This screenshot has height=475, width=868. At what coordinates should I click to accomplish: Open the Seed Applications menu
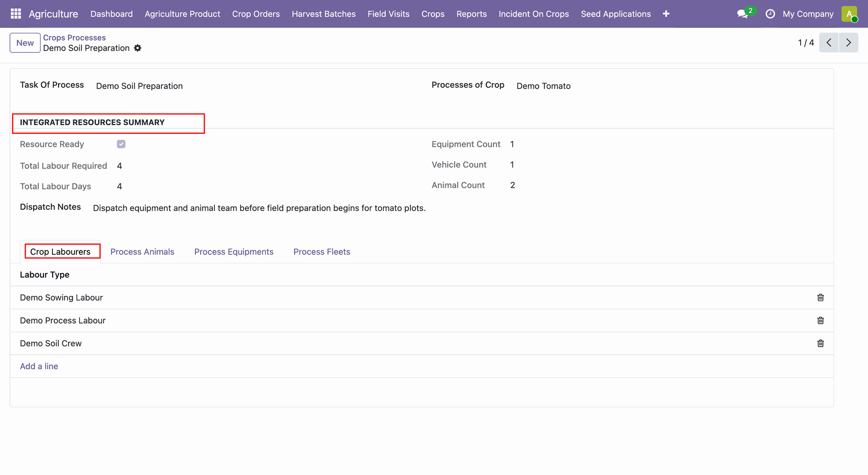tap(616, 14)
